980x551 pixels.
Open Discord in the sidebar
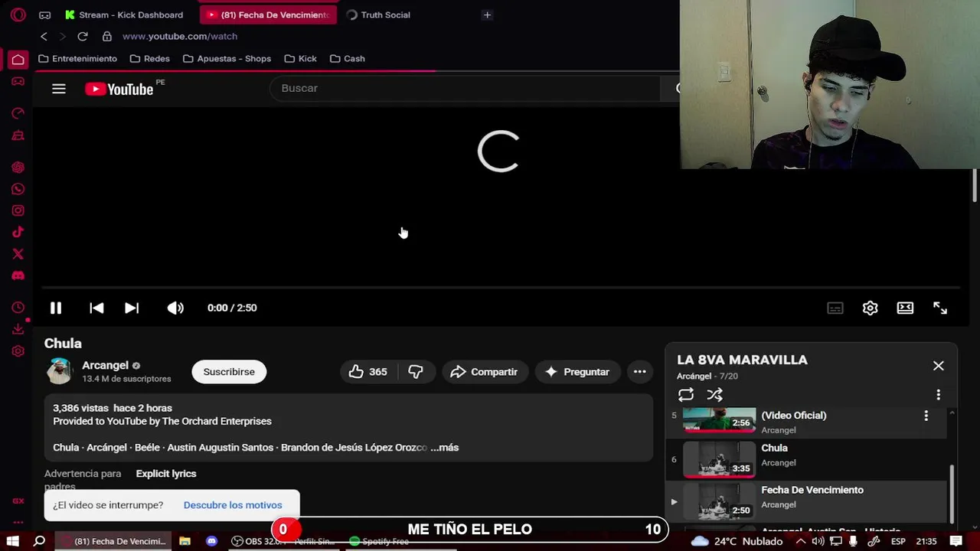click(18, 275)
